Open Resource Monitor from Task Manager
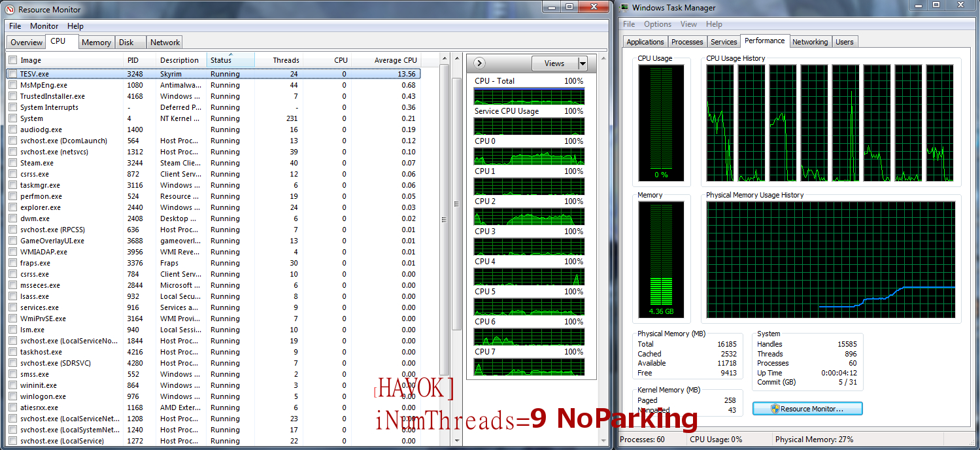Image resolution: width=980 pixels, height=450 pixels. [807, 409]
